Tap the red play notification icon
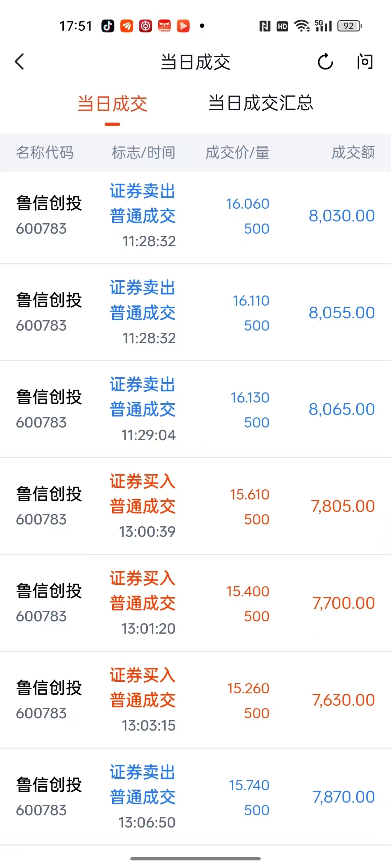 tap(183, 26)
